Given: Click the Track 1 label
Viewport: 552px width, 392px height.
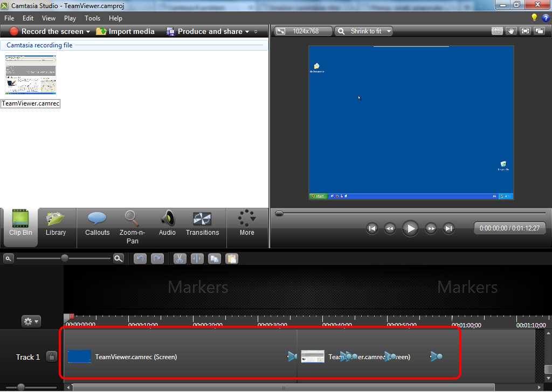Looking at the screenshot, I should click(28, 357).
